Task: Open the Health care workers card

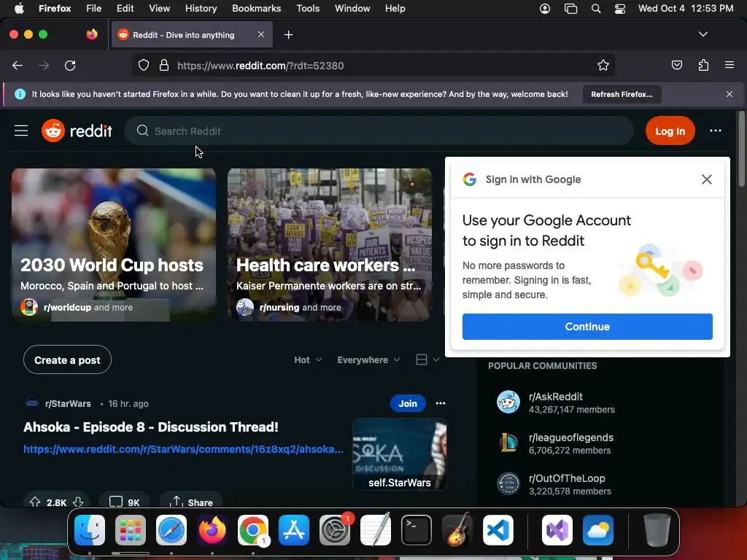Action: pyautogui.click(x=329, y=245)
